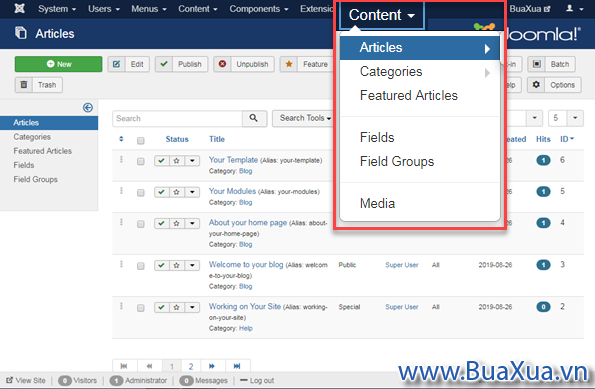
Task: Click the Help category link
Action: coord(246,328)
